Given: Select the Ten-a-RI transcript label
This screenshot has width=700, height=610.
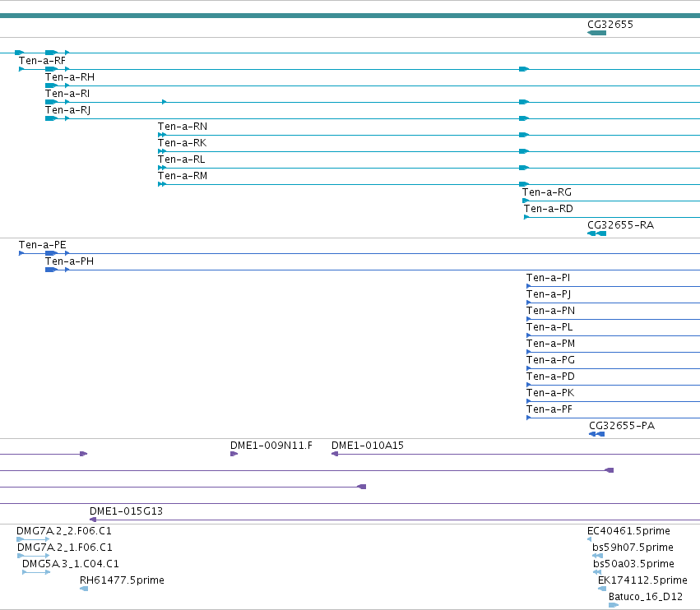Looking at the screenshot, I should [x=67, y=94].
